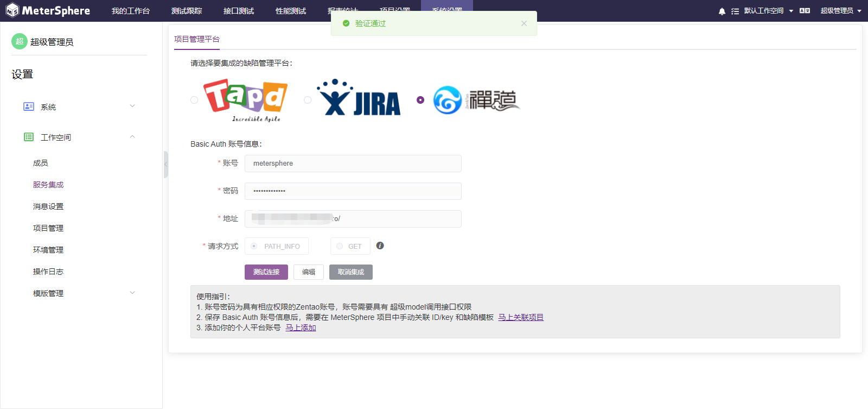Screen dimensions: 868x409
Task: Switch to the 项目管理平台 tab
Action: 197,39
